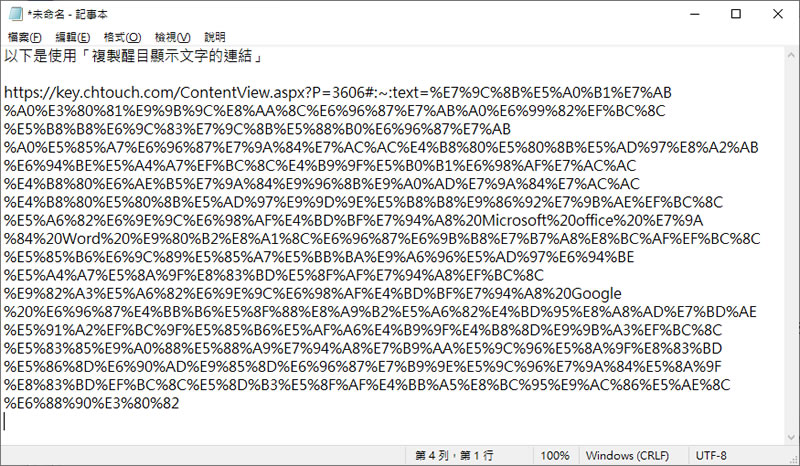Open the 檢視(V) menu

click(x=172, y=37)
